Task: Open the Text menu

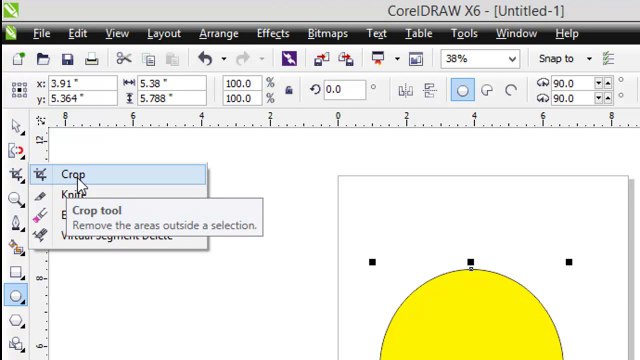Action: 376,33
